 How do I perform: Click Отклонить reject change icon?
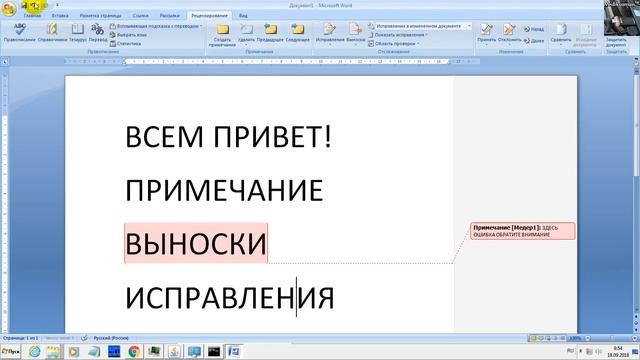509,30
